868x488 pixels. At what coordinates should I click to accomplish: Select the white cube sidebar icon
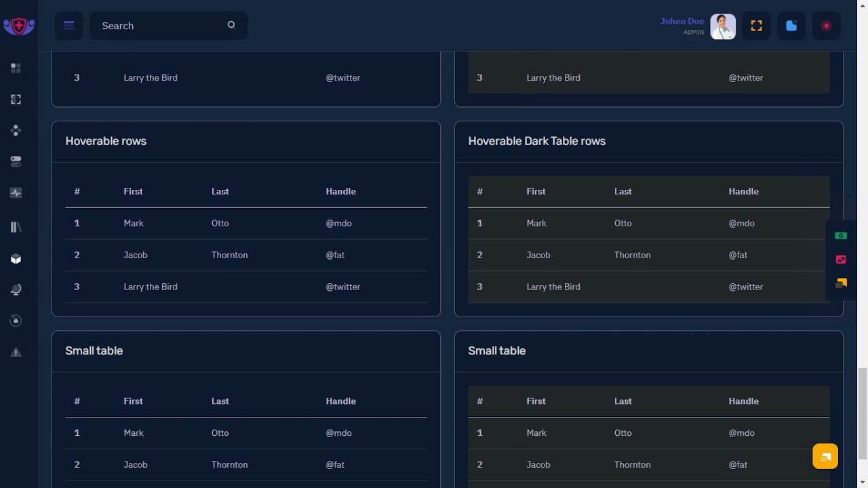pos(16,259)
